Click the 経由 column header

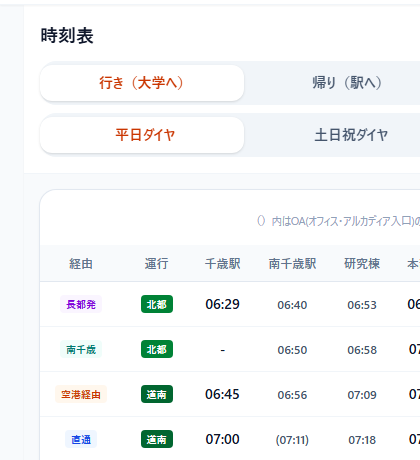coord(81,264)
